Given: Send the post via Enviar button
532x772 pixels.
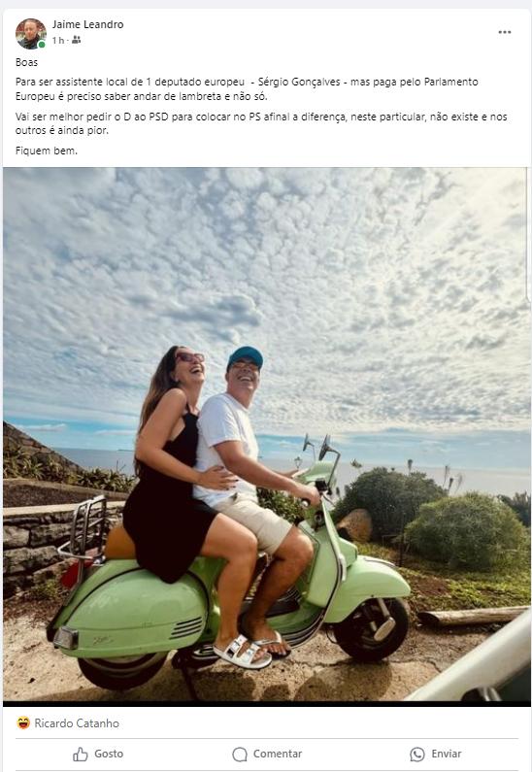Looking at the screenshot, I should [x=436, y=754].
